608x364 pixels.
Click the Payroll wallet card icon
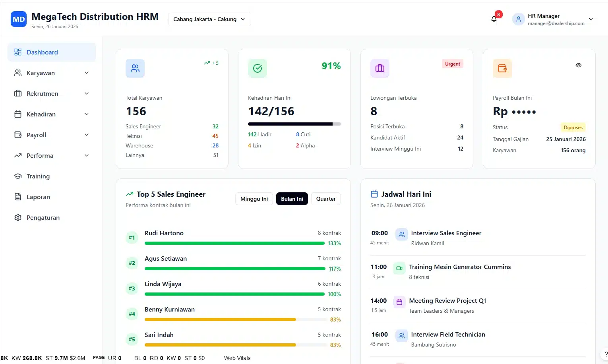(502, 68)
